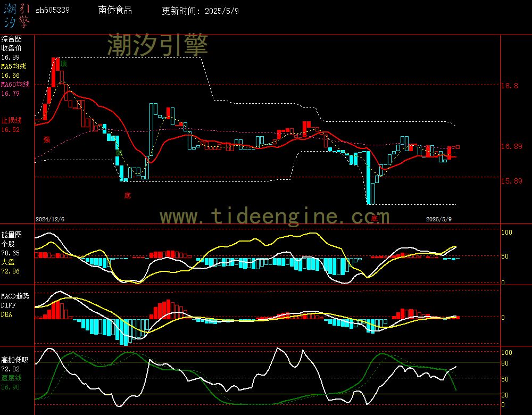This screenshot has height=415, width=532.
Task: Click the 收盘价 label
Action: 12,48
